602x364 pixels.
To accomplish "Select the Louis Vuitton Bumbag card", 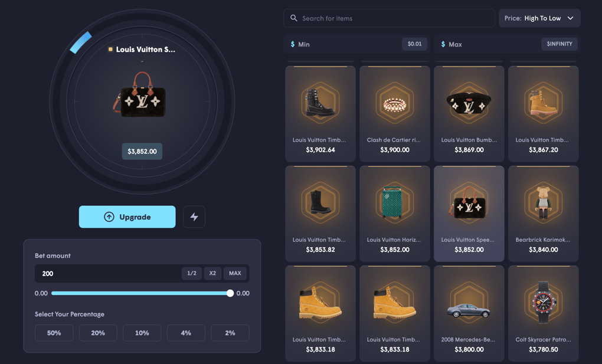I will (x=469, y=114).
